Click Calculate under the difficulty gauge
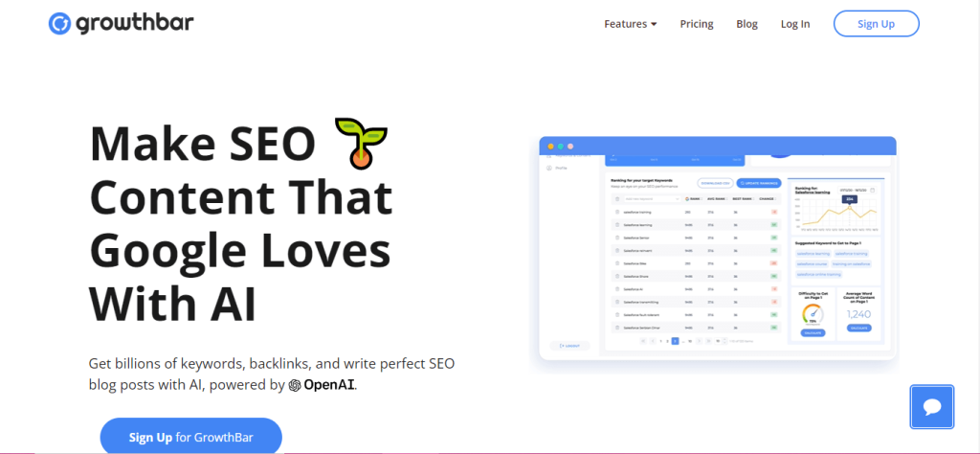Viewport: 980px width, 454px height. click(813, 332)
